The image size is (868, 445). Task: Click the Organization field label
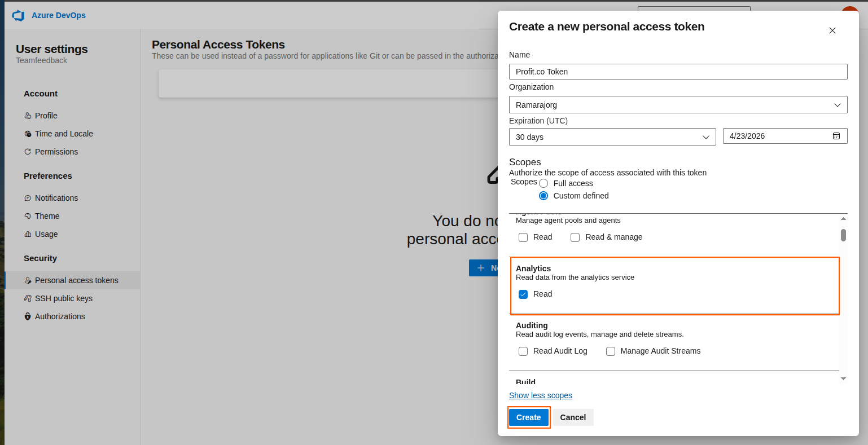pos(531,87)
